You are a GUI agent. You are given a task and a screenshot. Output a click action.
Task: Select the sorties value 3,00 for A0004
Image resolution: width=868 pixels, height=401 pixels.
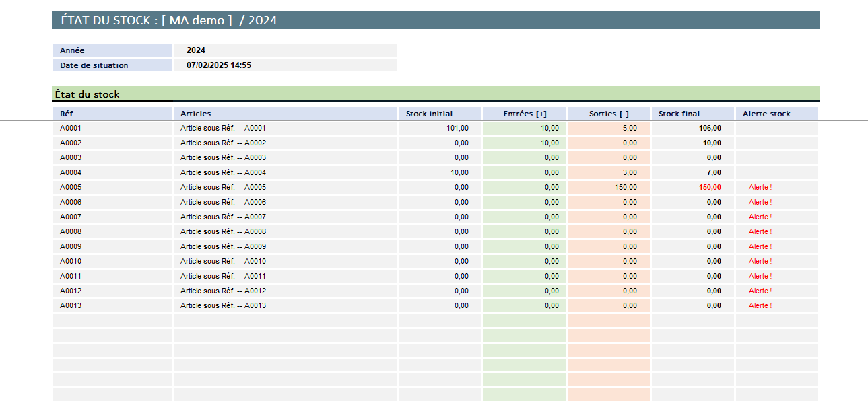coord(629,172)
